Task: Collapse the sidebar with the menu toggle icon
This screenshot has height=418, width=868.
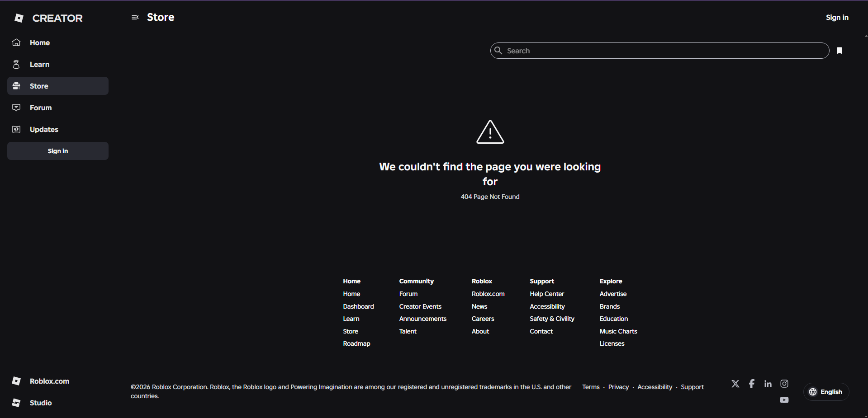Action: [135, 18]
